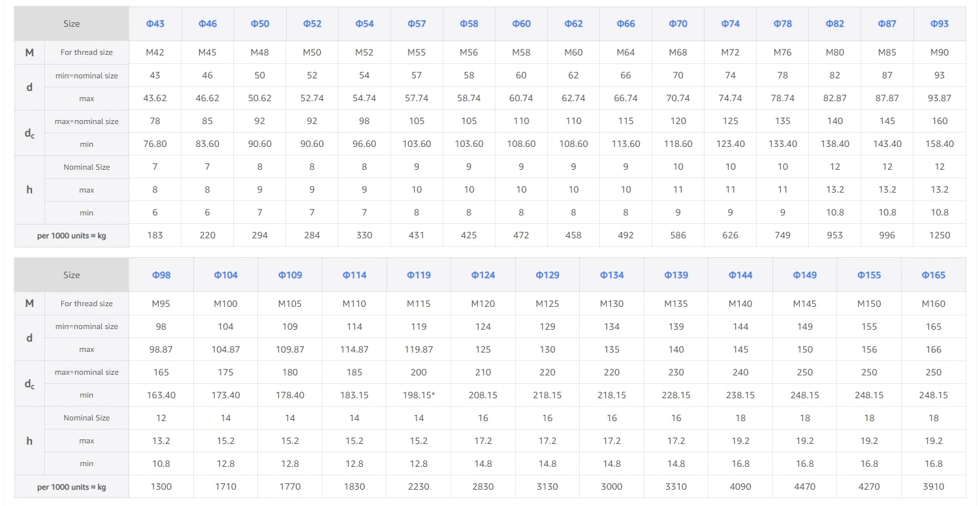Click the Φ50 size header

coord(260,24)
